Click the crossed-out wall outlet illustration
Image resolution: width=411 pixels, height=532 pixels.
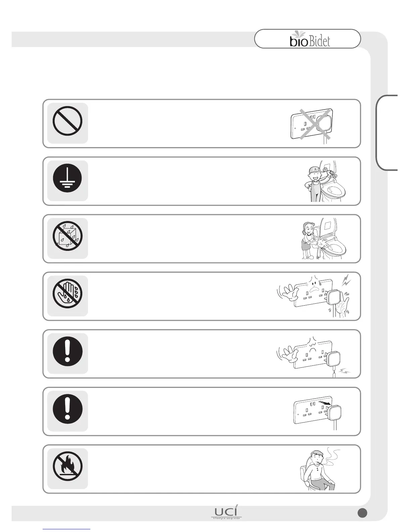(312, 124)
